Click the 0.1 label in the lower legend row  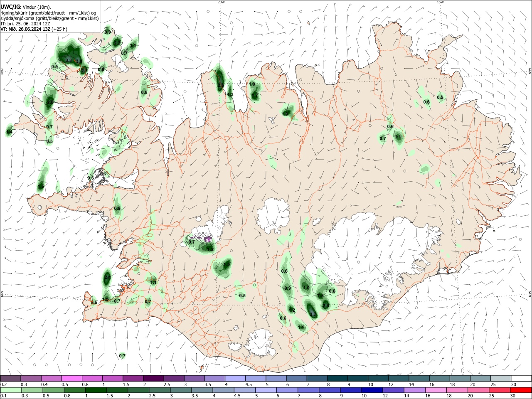(3, 396)
